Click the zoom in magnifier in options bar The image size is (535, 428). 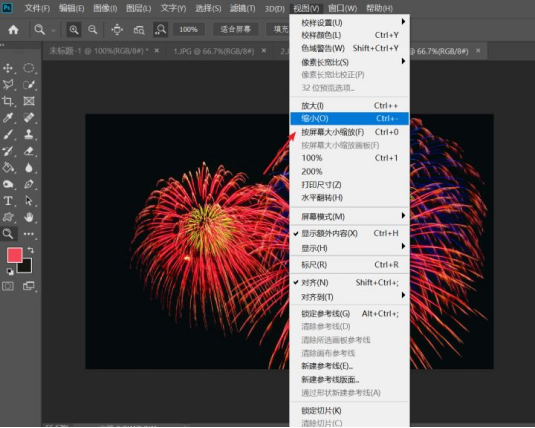[x=74, y=30]
